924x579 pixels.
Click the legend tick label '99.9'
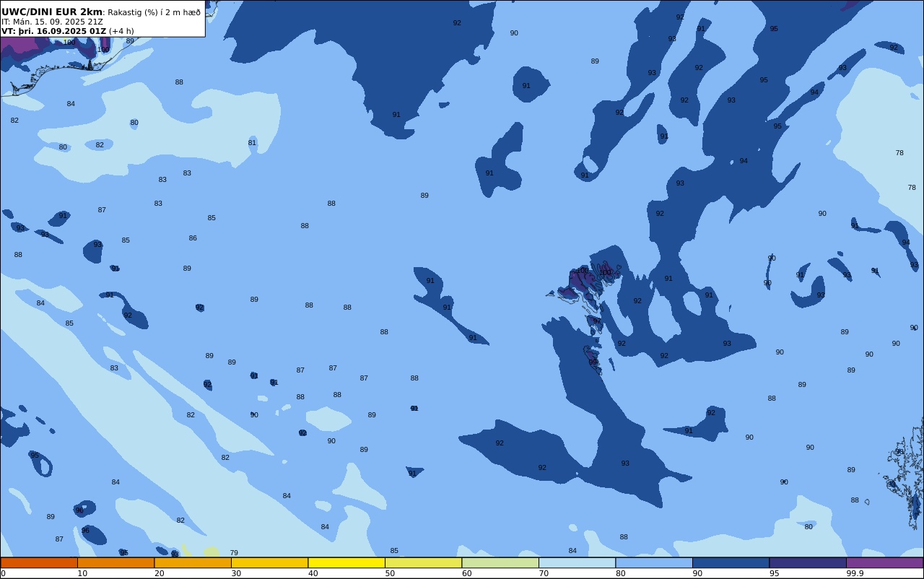[x=855, y=573]
